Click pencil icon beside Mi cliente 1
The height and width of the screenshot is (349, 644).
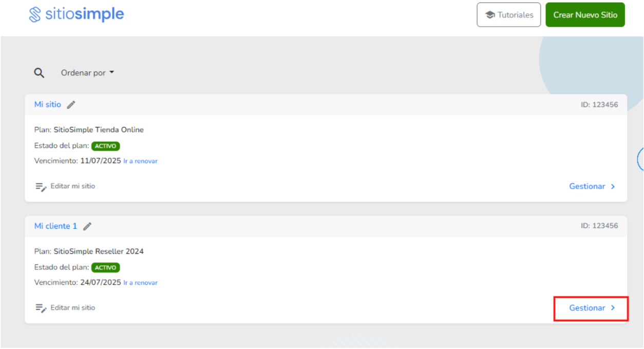tap(87, 226)
